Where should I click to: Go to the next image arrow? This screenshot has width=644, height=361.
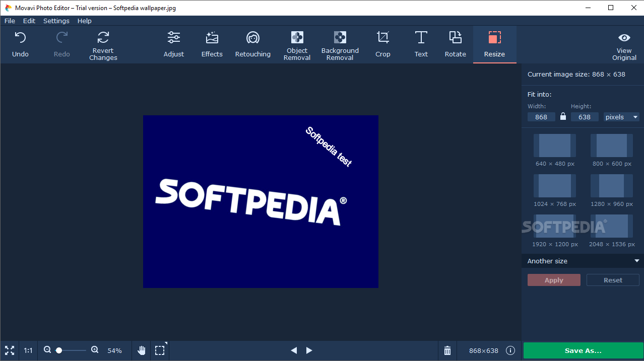tap(309, 350)
